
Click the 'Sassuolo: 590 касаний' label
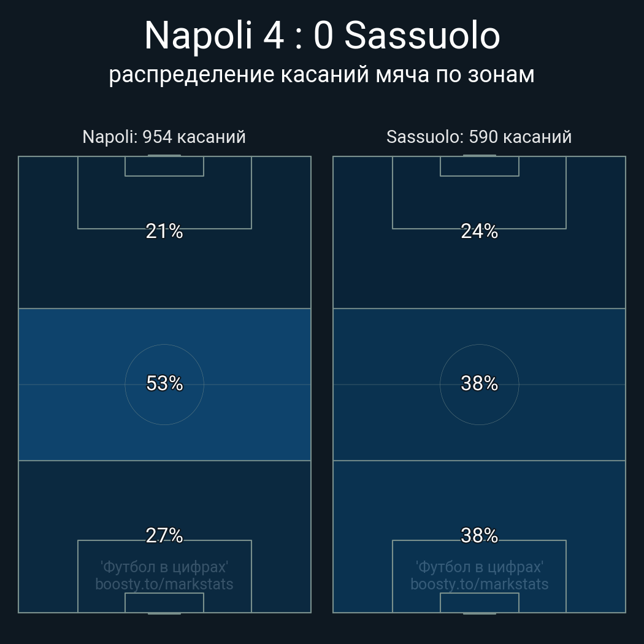click(479, 137)
